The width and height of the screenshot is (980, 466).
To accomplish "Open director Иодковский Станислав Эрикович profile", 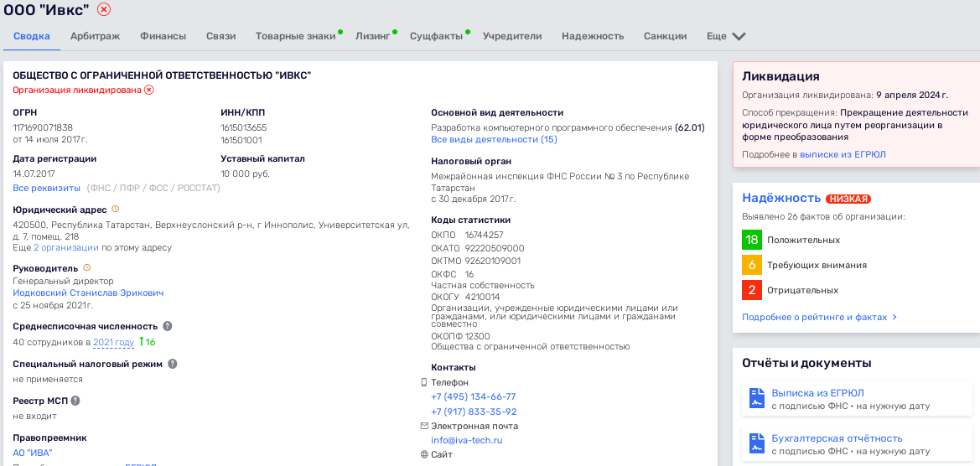I will [88, 293].
